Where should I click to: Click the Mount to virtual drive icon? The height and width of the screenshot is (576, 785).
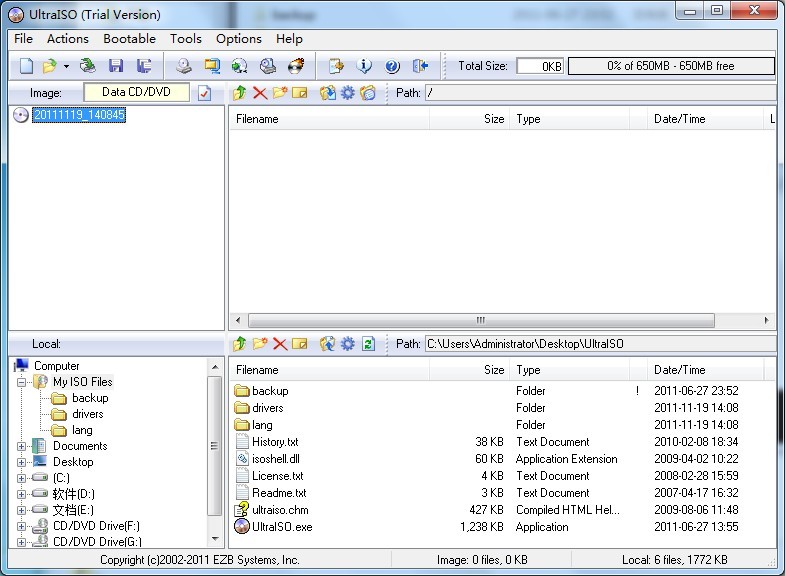tap(267, 66)
